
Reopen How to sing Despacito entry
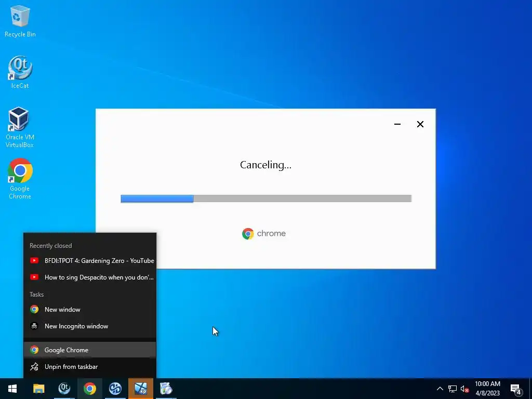click(x=90, y=277)
